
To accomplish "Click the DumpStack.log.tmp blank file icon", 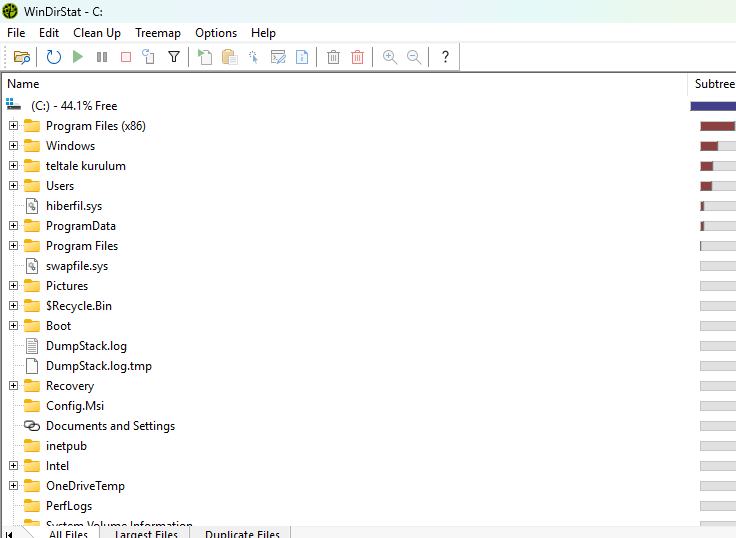I will coord(32,366).
